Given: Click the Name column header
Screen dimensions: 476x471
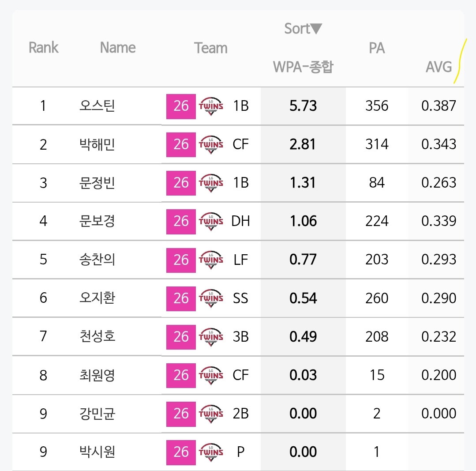Looking at the screenshot, I should point(118,48).
